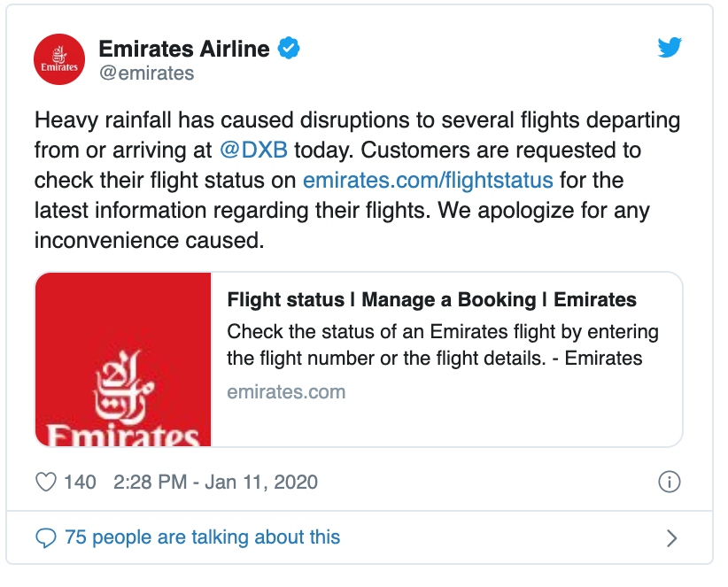Screen dimensions: 728x587
Task: Click the blue verified badge
Action: (x=289, y=49)
